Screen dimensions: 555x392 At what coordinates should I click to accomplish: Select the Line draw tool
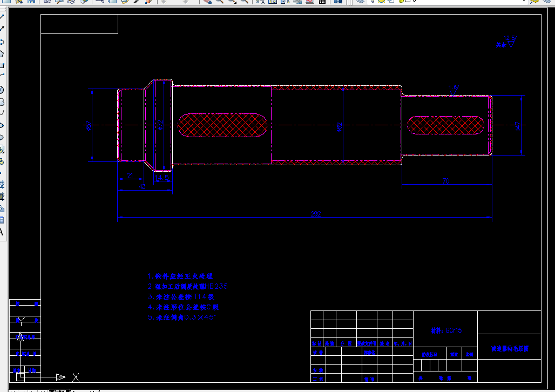[x=2, y=17]
